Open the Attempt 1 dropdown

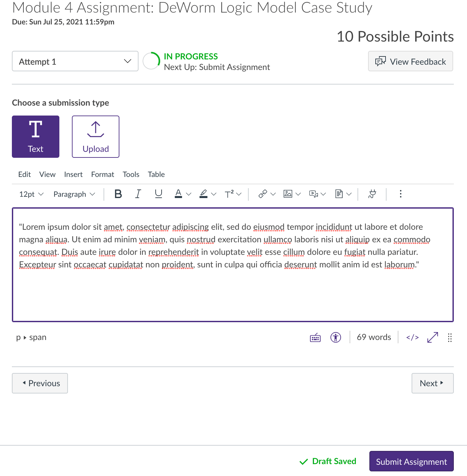pos(75,61)
